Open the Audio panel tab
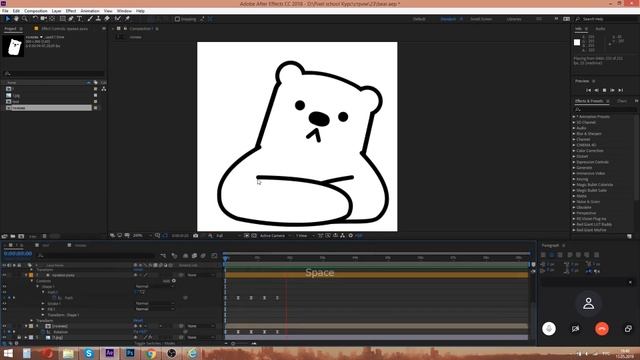Image resolution: width=640 pixels, height=360 pixels. (x=600, y=29)
